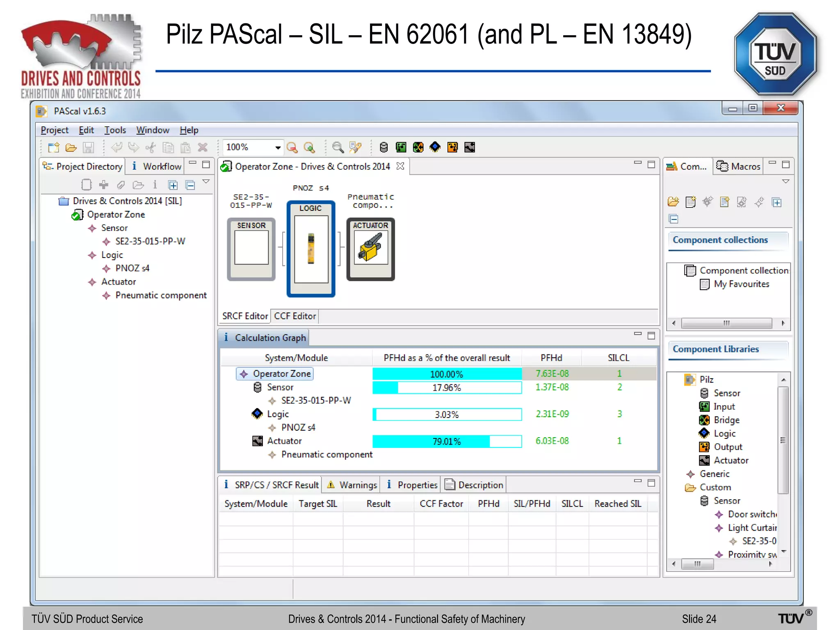840x630 pixels.
Task: Click the Paste clipboard toolbar icon
Action: [185, 147]
